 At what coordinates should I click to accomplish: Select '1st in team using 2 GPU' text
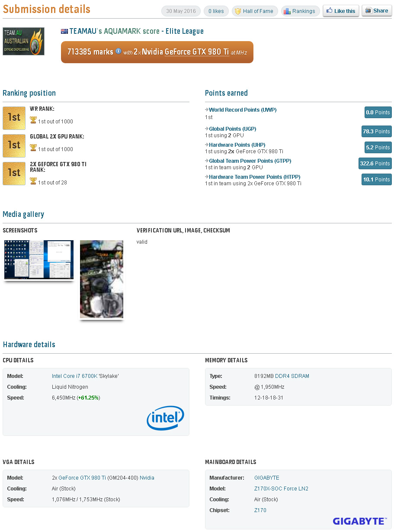pyautogui.click(x=234, y=168)
